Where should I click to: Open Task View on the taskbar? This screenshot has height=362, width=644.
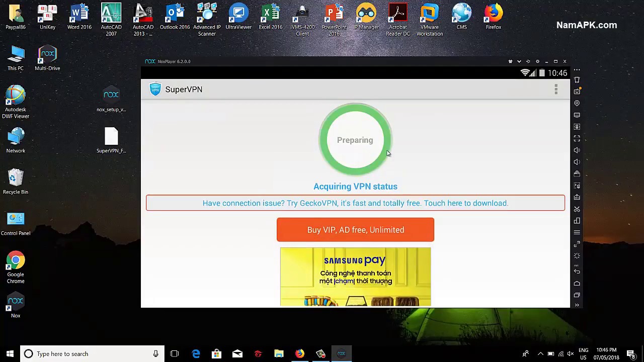pyautogui.click(x=175, y=354)
